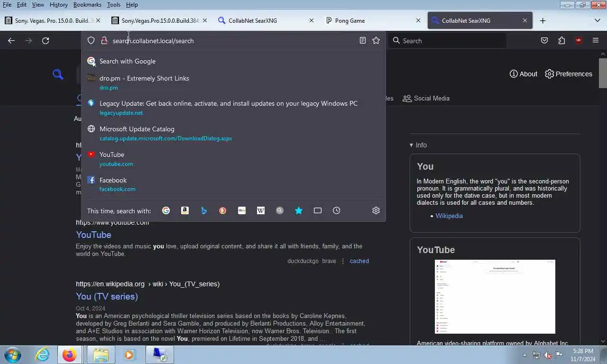Search open tabs using the tab icon
Screen dimensions: 607x364
(x=318, y=210)
